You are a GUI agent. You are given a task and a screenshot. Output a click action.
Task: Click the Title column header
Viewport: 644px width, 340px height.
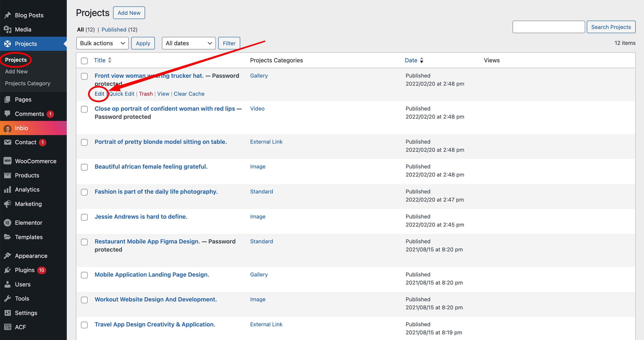pos(100,60)
